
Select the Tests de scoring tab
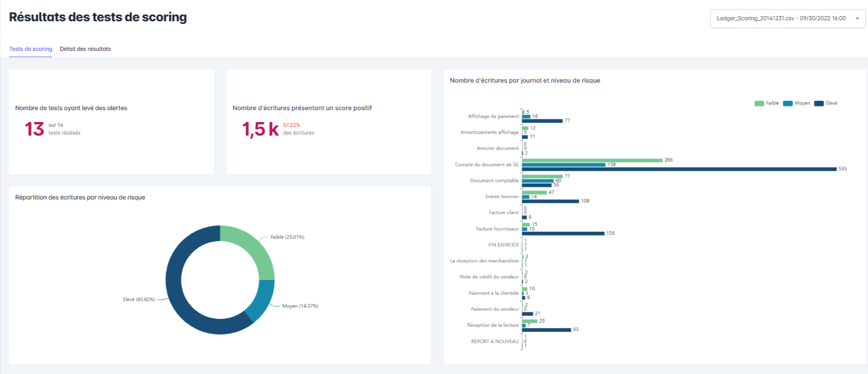tap(31, 49)
